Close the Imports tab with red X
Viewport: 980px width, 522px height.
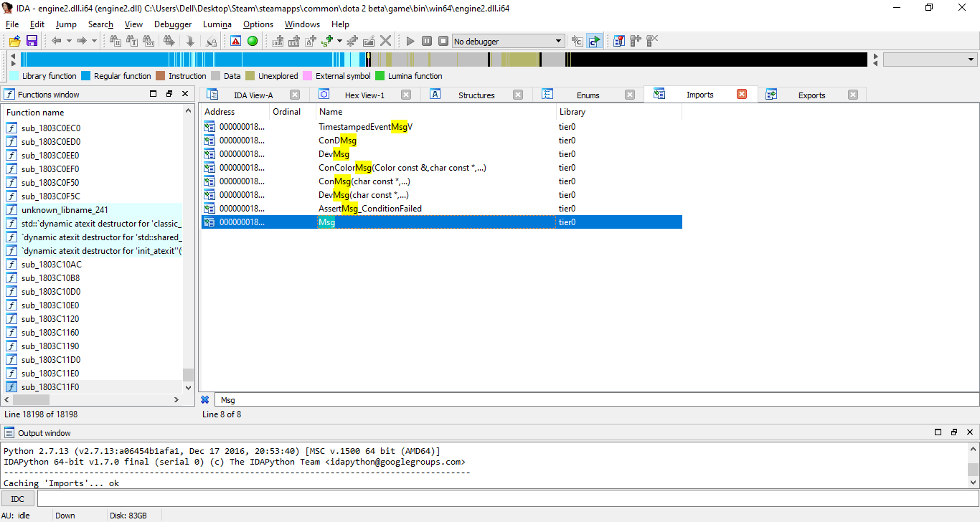click(742, 94)
